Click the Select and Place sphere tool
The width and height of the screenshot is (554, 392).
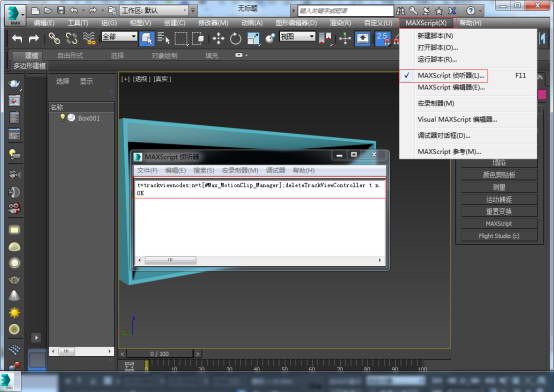pos(270,38)
